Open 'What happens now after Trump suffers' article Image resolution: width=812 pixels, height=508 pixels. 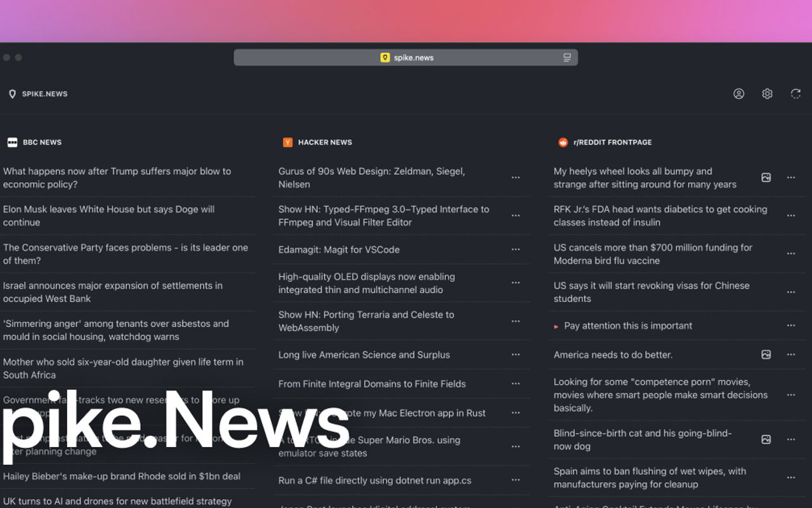117,178
